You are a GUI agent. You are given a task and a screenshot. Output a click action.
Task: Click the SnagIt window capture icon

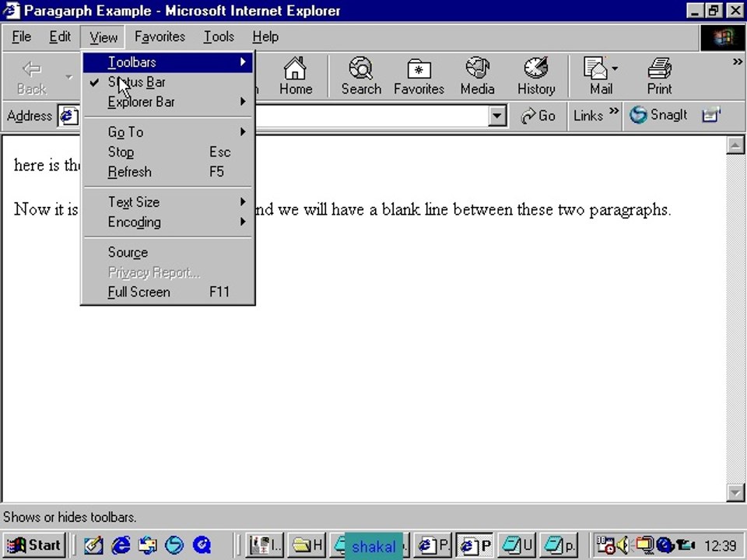pos(710,115)
